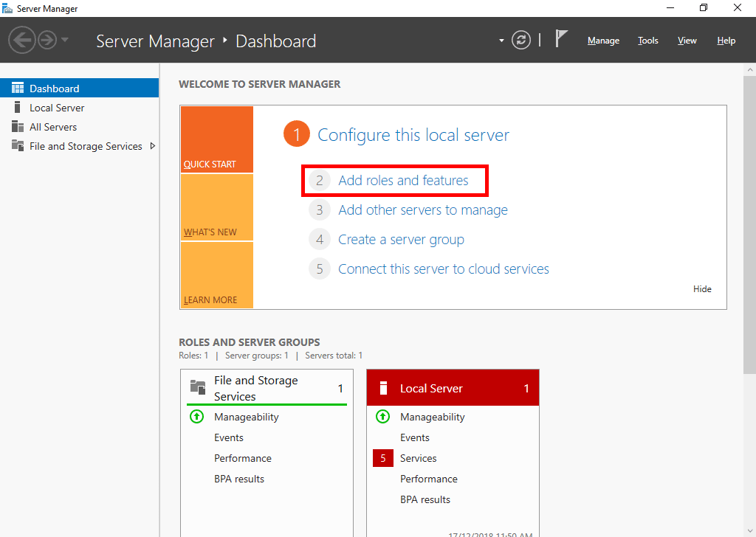Open the Tools menu
The image size is (756, 537).
pos(647,41)
